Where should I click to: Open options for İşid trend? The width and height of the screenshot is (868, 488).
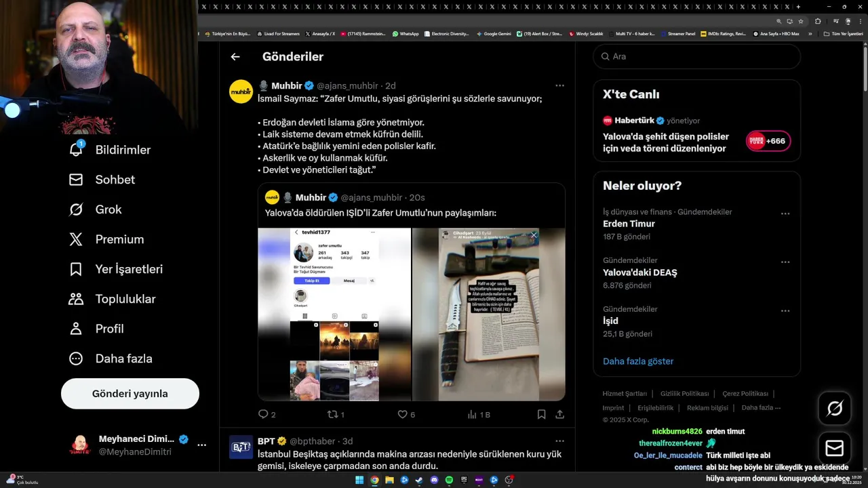(785, 311)
